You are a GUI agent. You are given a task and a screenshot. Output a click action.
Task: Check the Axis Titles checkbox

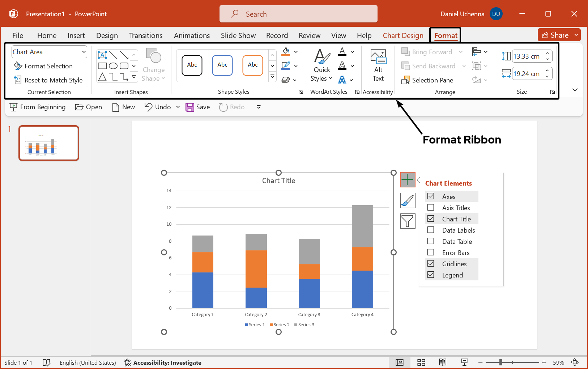point(431,207)
